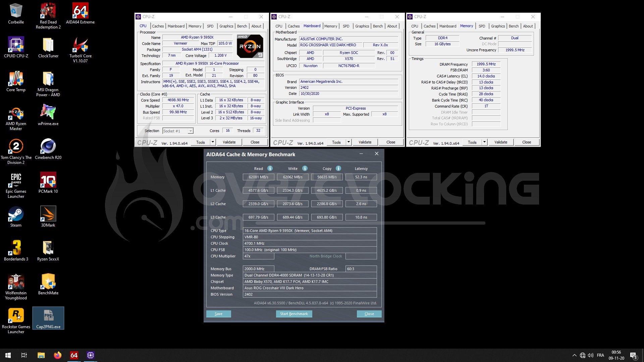Open MSI Dragon Power - AMD folder
This screenshot has width=644, height=362.
pos(48,84)
